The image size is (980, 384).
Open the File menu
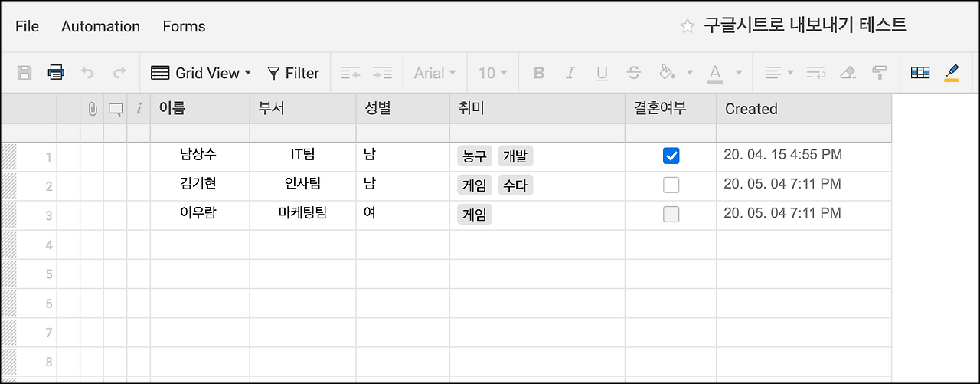tap(27, 26)
